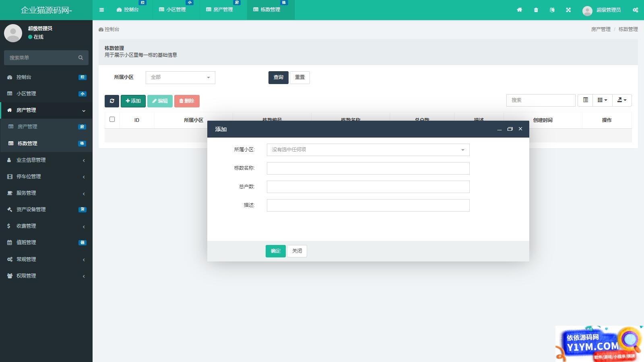Focus the 总户数 input field
This screenshot has width=644, height=362.
click(x=368, y=187)
